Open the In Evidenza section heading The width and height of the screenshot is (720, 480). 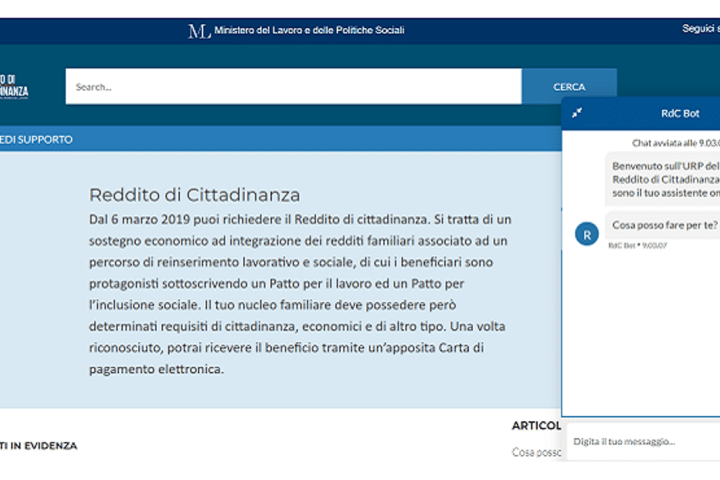point(38,446)
